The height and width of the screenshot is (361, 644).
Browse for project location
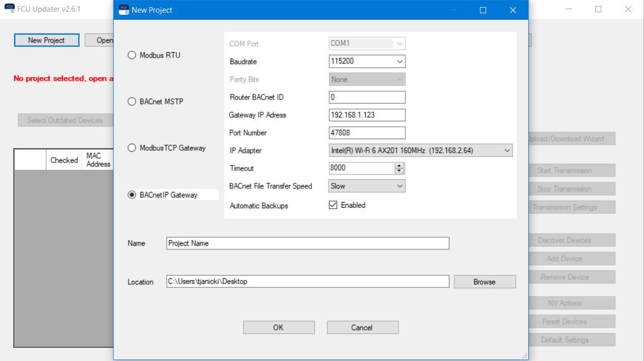484,282
